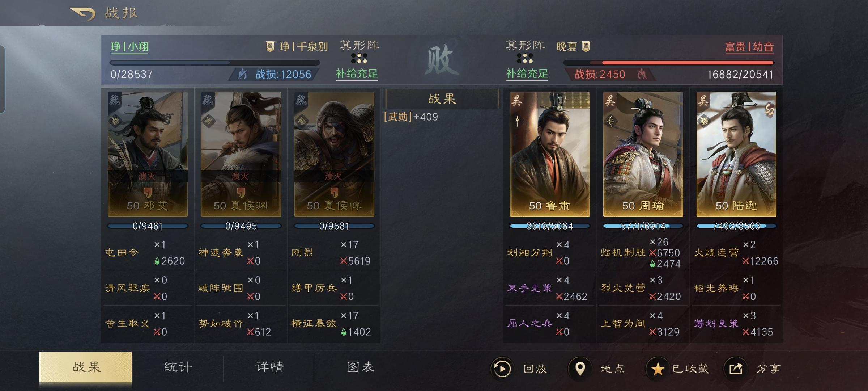Select the 图表 tab
Image resolution: width=868 pixels, height=391 pixels.
point(361,367)
